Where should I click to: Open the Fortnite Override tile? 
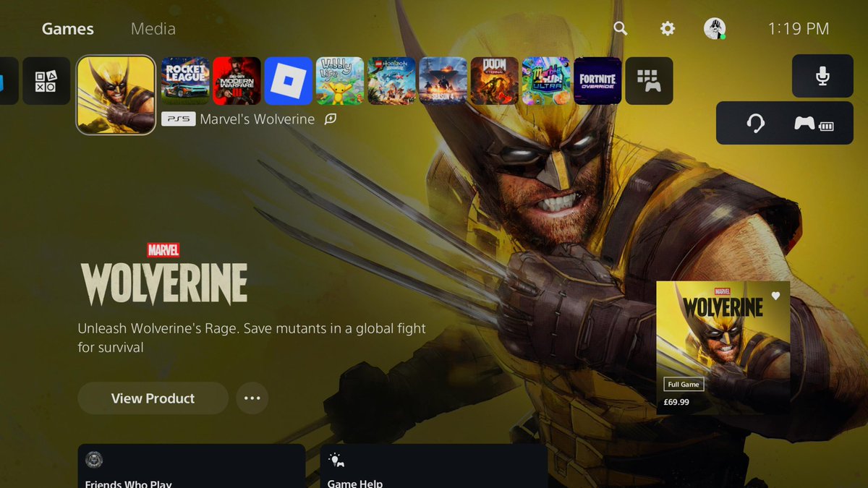(x=597, y=81)
